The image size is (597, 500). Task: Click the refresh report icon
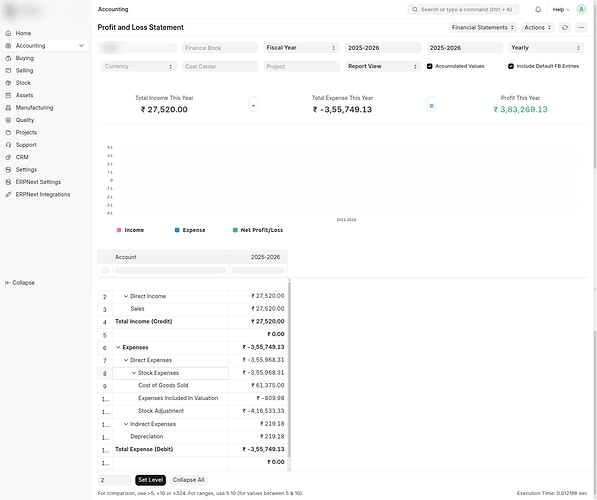[x=565, y=27]
